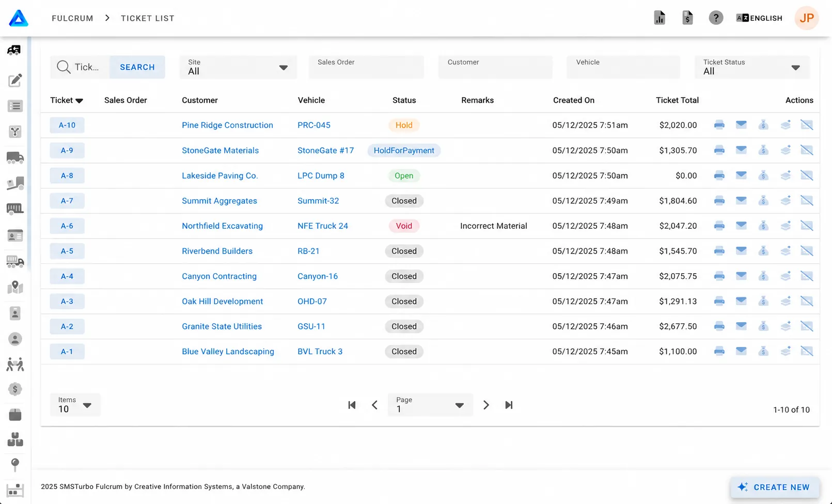
Task: Open vehicle link NFE Truck 24
Action: coord(323,226)
